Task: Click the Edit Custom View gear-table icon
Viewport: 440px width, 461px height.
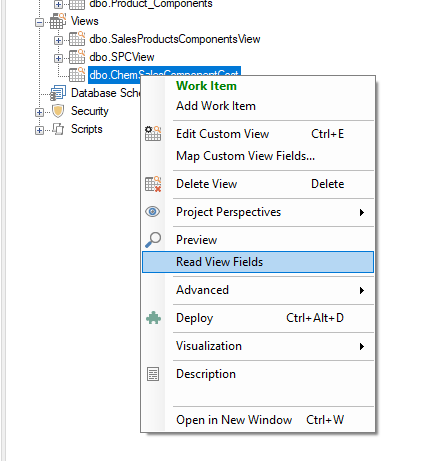Action: 153,134
